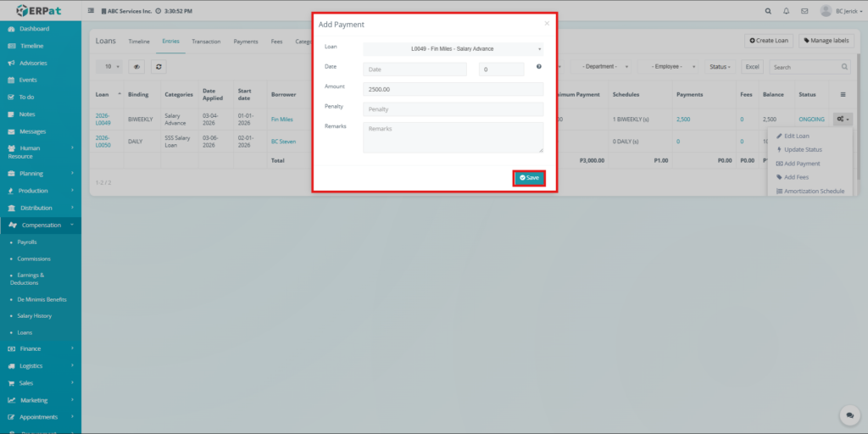Open the Loan select in Add Payment

(453, 48)
